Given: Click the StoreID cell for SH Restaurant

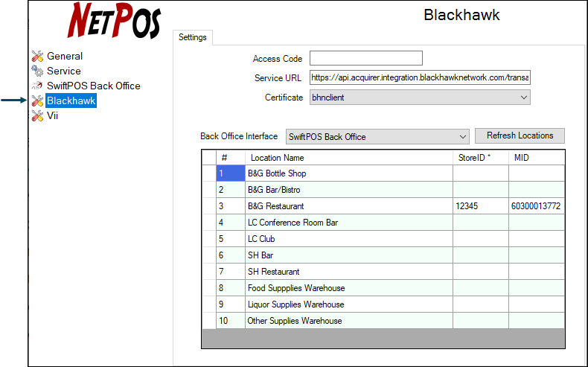Looking at the screenshot, I should coord(481,272).
